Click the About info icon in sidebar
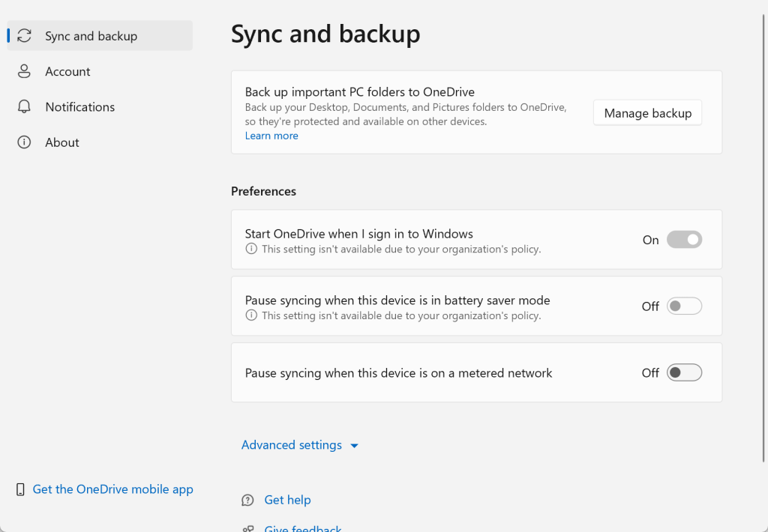768x532 pixels. [23, 142]
